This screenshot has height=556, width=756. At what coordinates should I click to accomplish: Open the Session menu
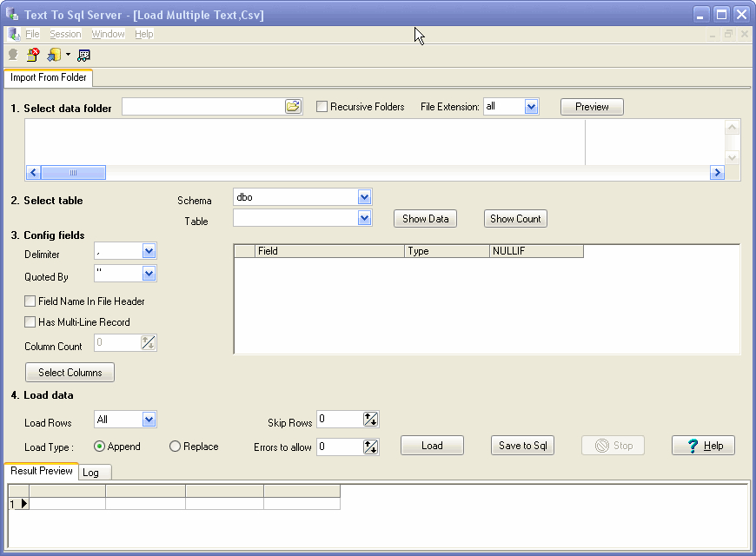tap(65, 34)
